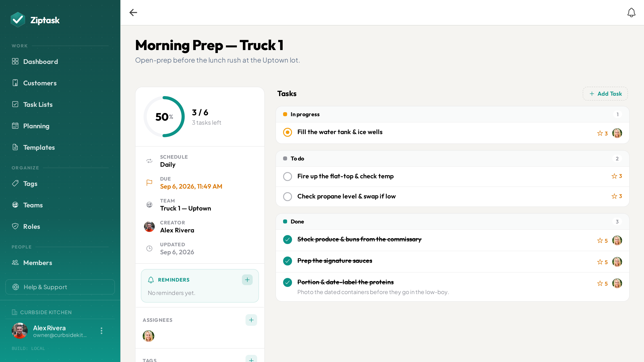Screen dimensions: 644x362
Task: Click the schedule repeat icon
Action: pyautogui.click(x=149, y=161)
